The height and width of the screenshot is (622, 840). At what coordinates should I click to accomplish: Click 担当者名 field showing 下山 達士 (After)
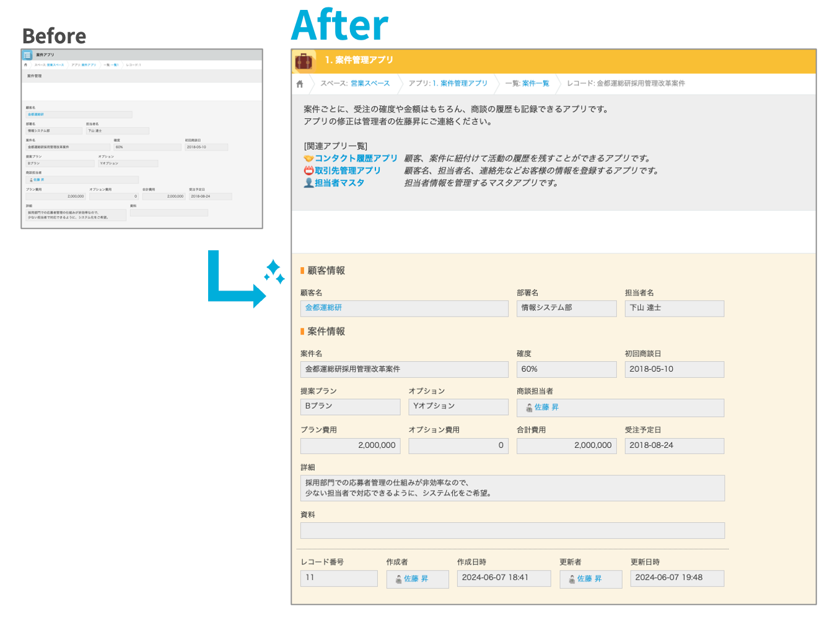[x=675, y=309]
